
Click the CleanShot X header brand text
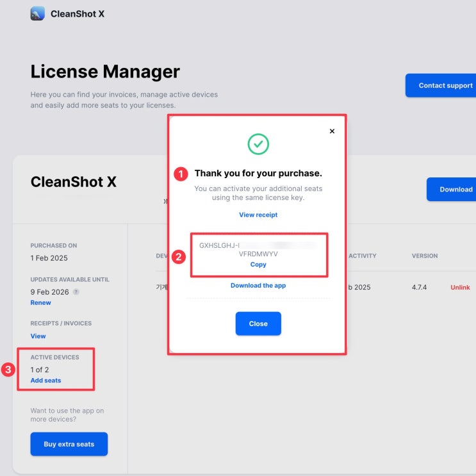tap(78, 14)
